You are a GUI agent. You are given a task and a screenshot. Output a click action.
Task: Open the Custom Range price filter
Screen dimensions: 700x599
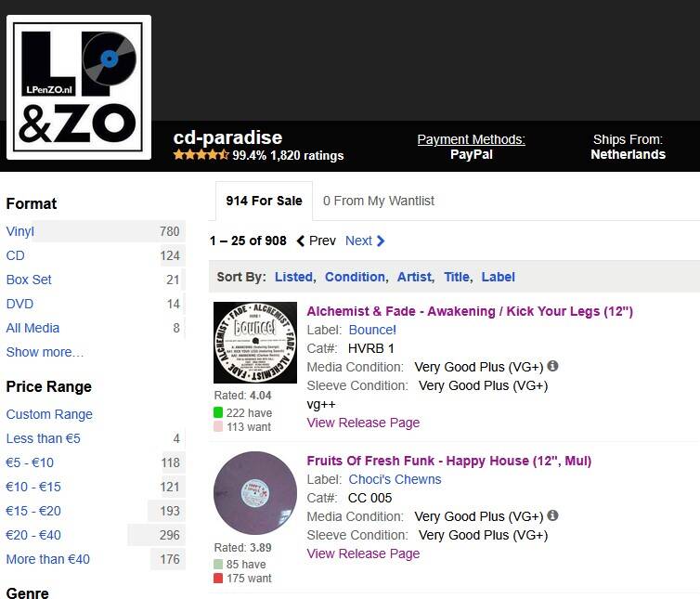click(49, 414)
